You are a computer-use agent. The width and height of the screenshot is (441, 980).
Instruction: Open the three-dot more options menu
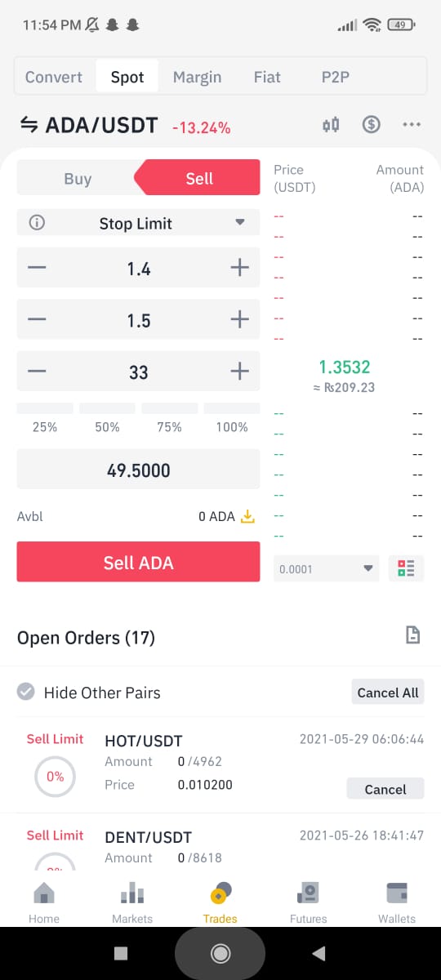coord(412,125)
